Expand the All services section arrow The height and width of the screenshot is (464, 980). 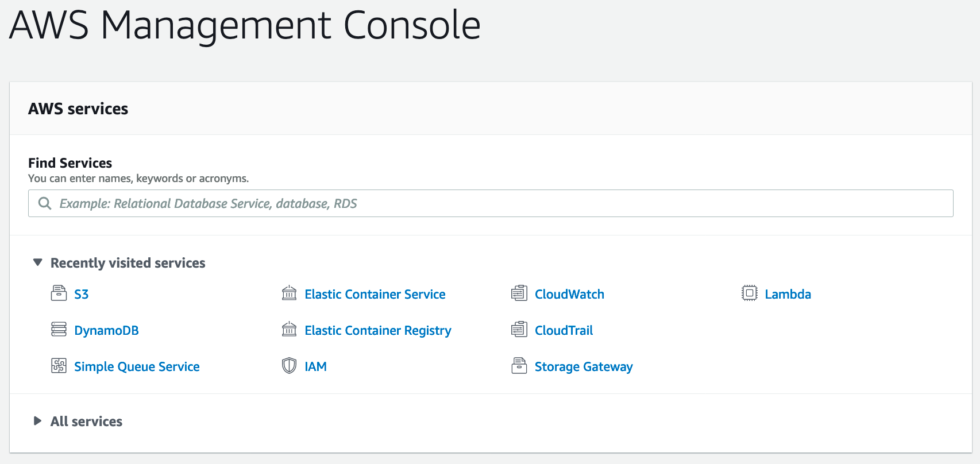[38, 421]
